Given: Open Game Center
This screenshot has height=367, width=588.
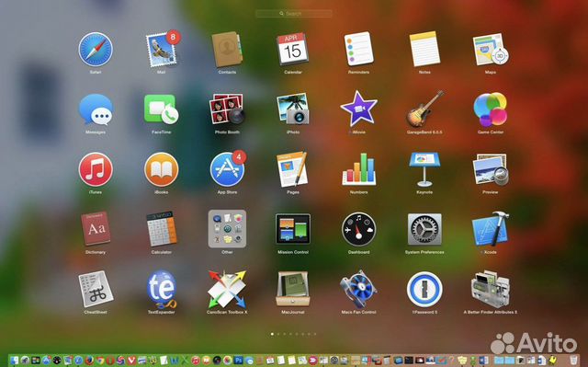Looking at the screenshot, I should click(x=491, y=109).
